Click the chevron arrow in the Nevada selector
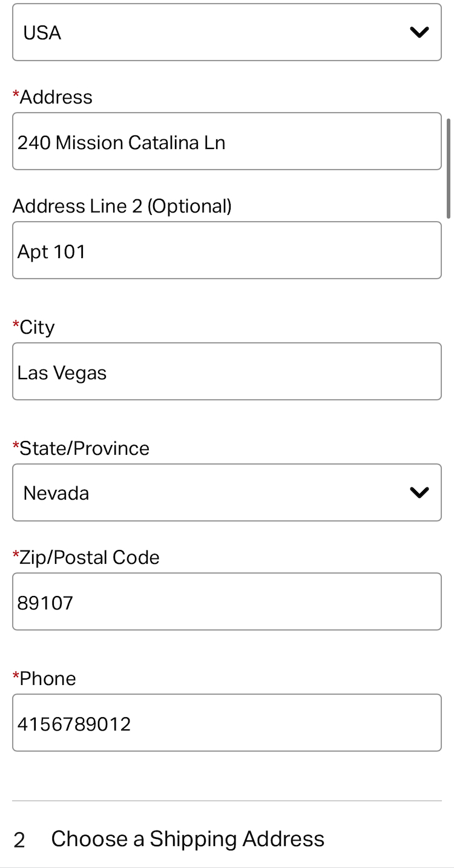This screenshot has width=454, height=868. coord(419,493)
